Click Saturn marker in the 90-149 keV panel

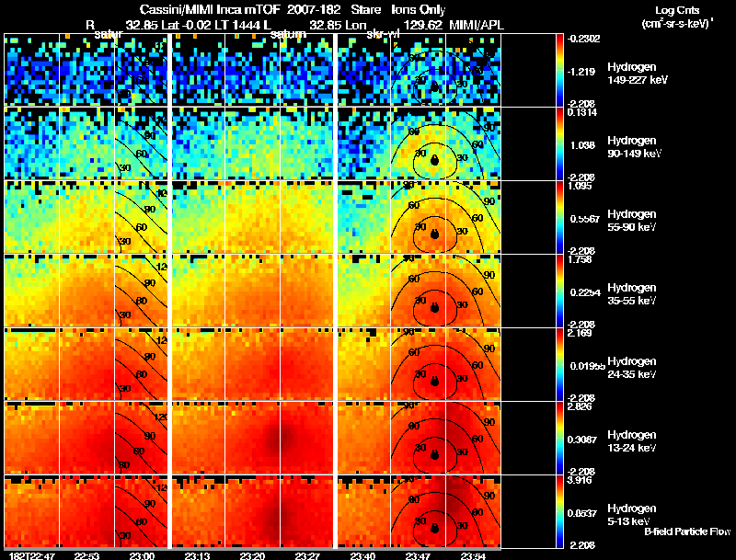(x=434, y=160)
